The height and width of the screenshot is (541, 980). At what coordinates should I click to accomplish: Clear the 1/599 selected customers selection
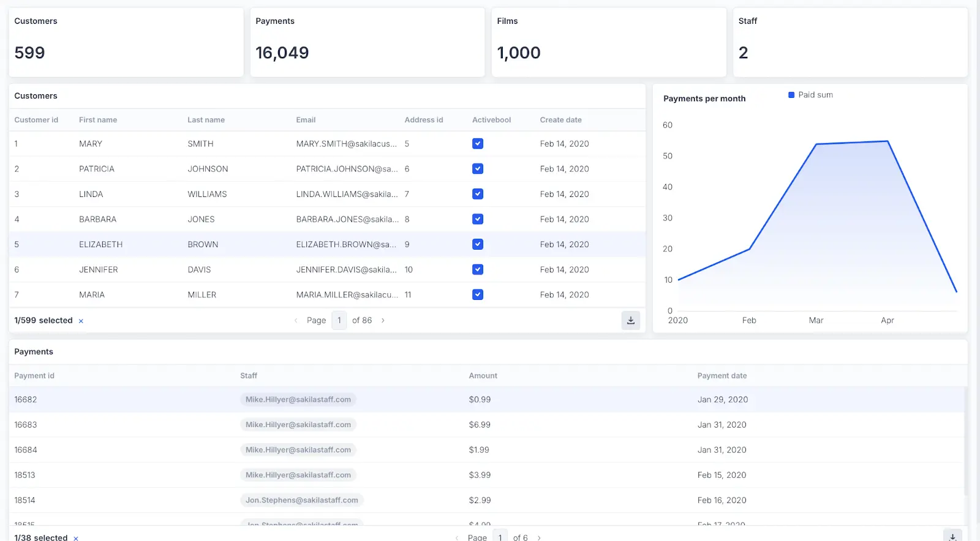tap(81, 321)
